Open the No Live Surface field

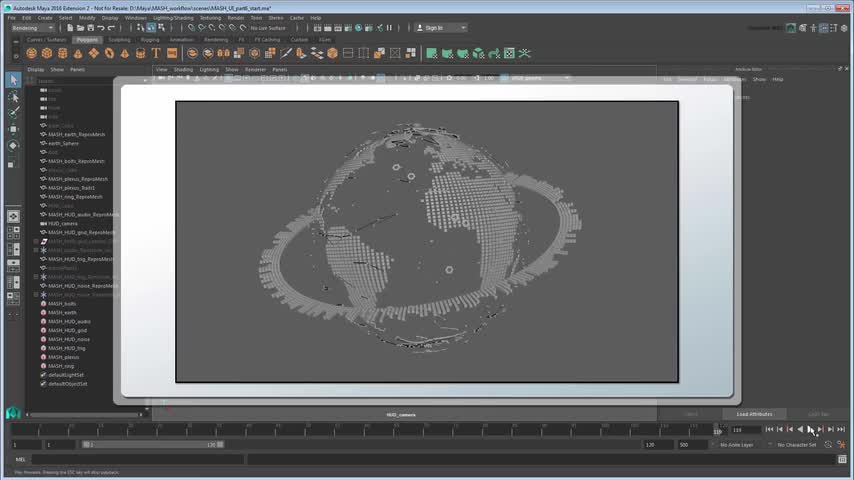(x=268, y=28)
